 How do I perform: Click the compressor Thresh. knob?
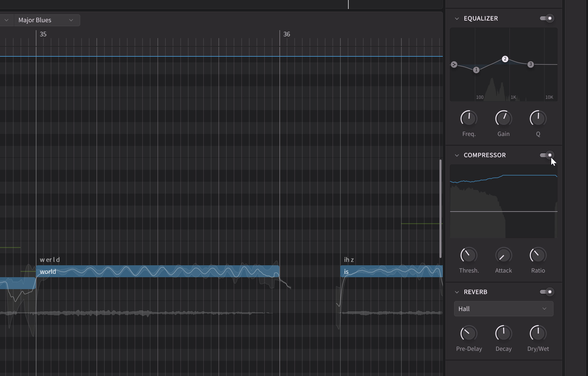[469, 255]
